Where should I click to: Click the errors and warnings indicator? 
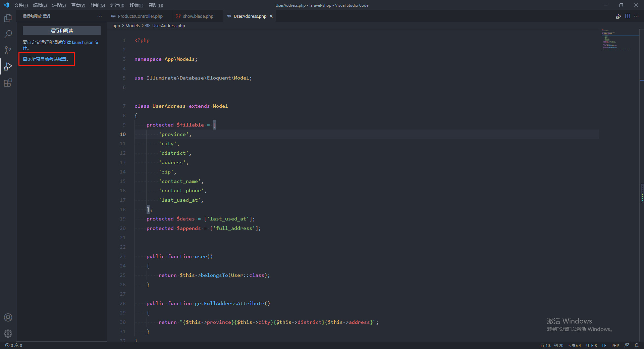coord(13,345)
